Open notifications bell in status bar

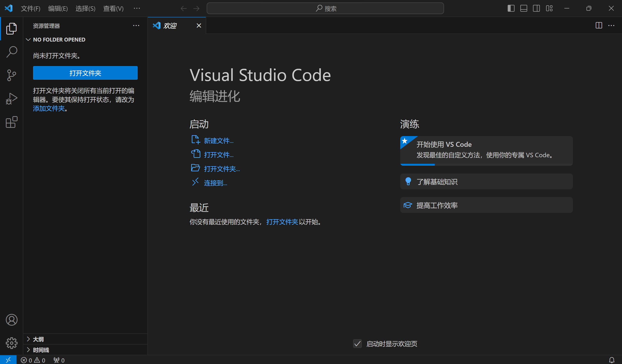click(612, 360)
